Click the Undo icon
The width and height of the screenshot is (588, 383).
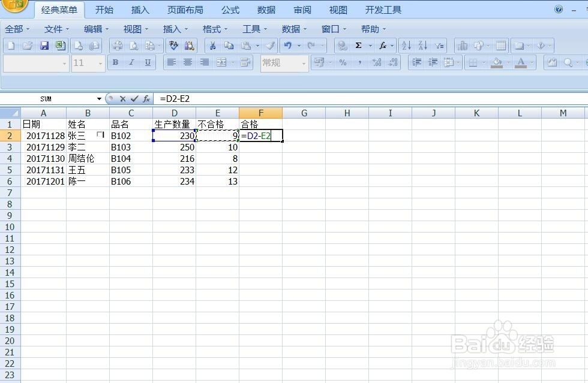pos(288,45)
